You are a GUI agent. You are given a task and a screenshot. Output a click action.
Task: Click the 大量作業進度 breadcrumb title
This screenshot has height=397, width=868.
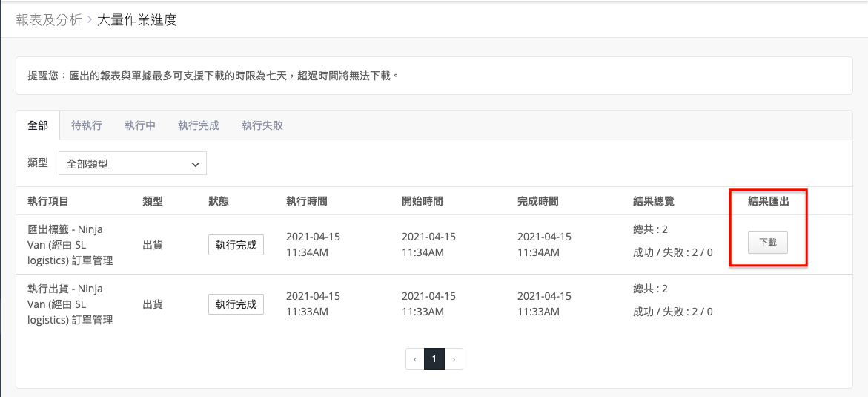[x=136, y=21]
